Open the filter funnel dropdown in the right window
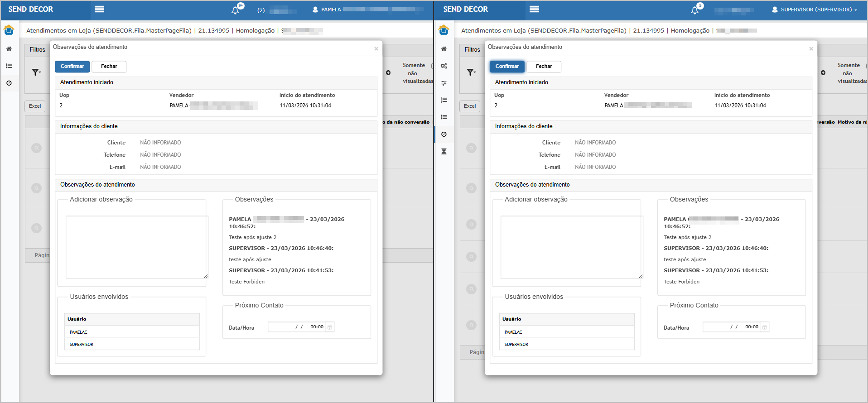 coord(471,72)
